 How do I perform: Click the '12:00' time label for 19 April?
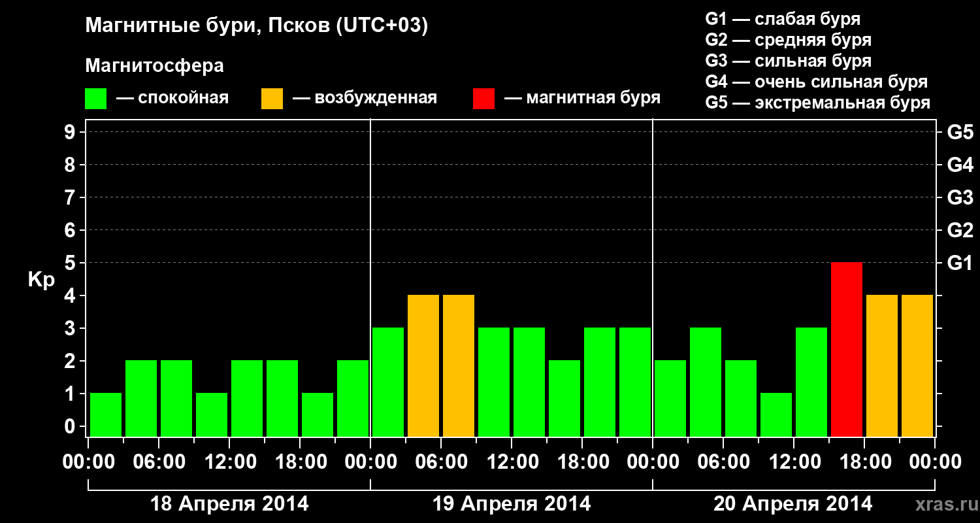(512, 462)
